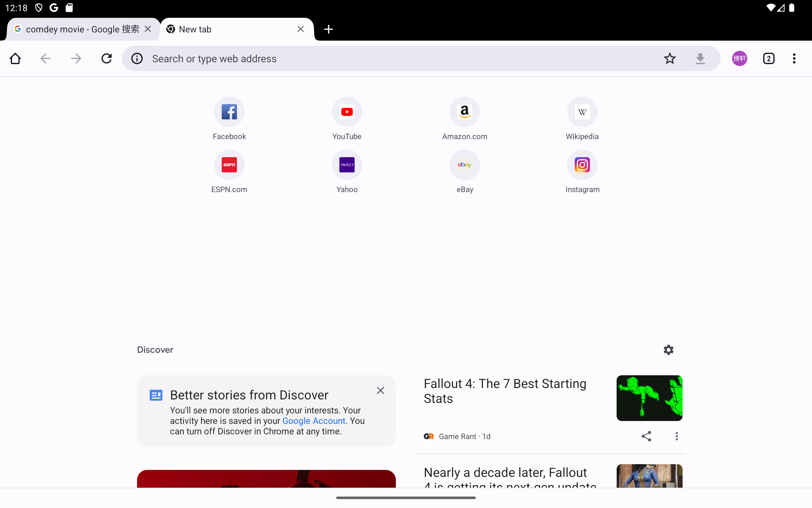Screen dimensions: 812x508
Task: Open the red image story card
Action: (x=266, y=479)
